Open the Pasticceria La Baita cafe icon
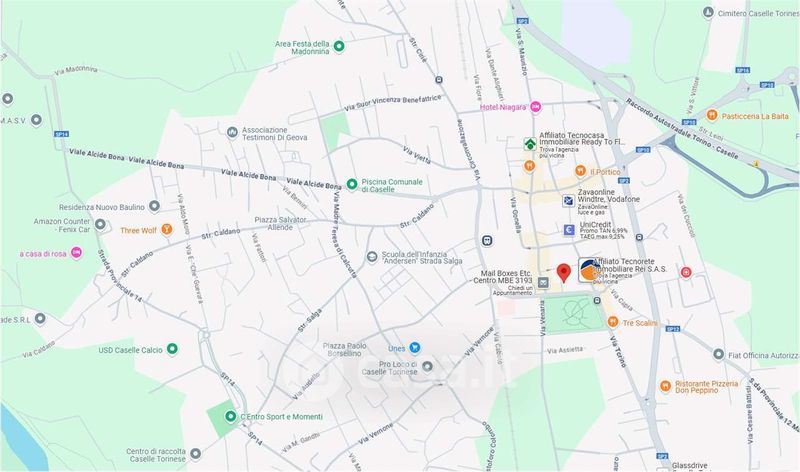The height and width of the screenshot is (472, 800). tap(712, 115)
